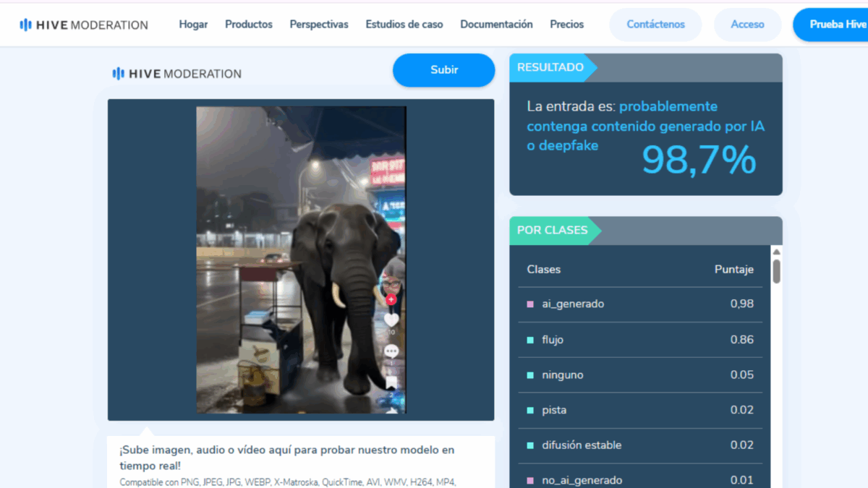Tap the heart like icon on video
This screenshot has width=868, height=488.
point(391,320)
